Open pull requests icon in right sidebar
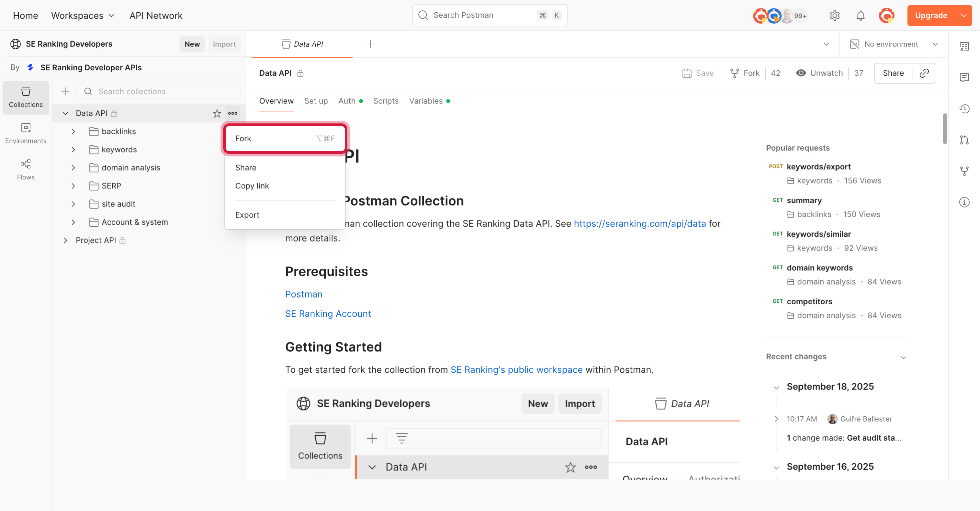This screenshot has height=511, width=980. (964, 140)
